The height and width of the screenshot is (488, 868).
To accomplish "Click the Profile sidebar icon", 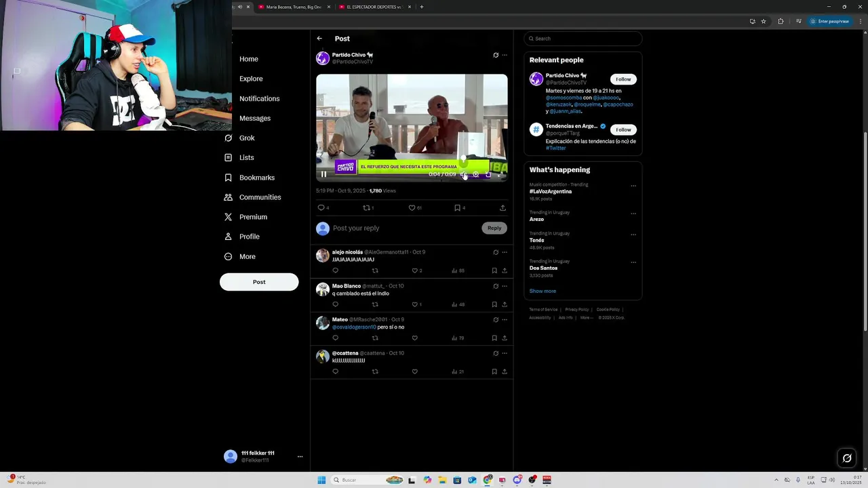I will pyautogui.click(x=228, y=237).
